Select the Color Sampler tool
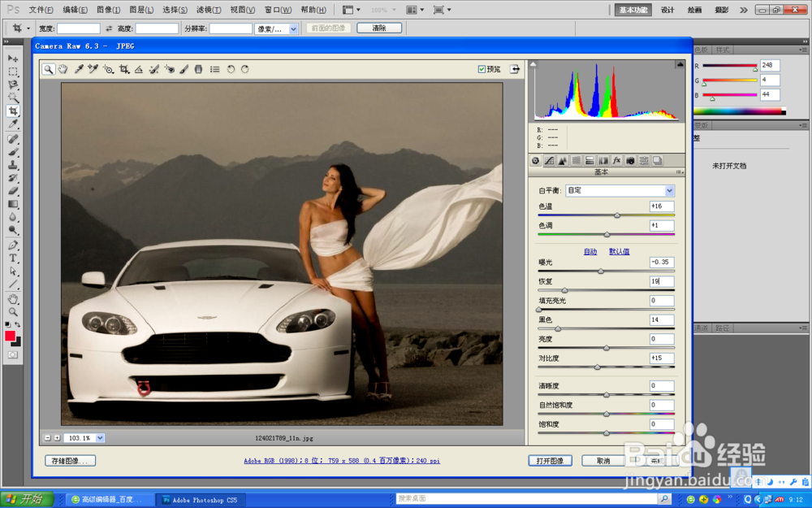 pyautogui.click(x=93, y=69)
